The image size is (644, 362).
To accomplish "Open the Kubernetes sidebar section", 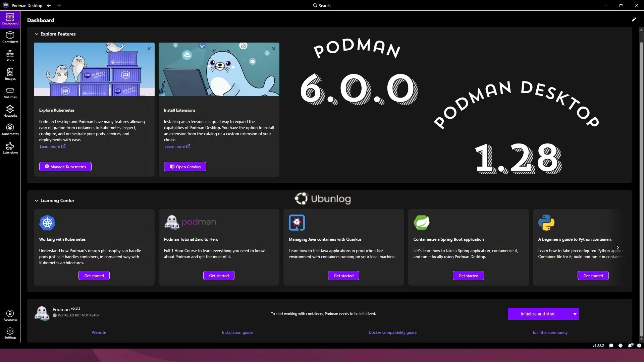I will pos(10,130).
